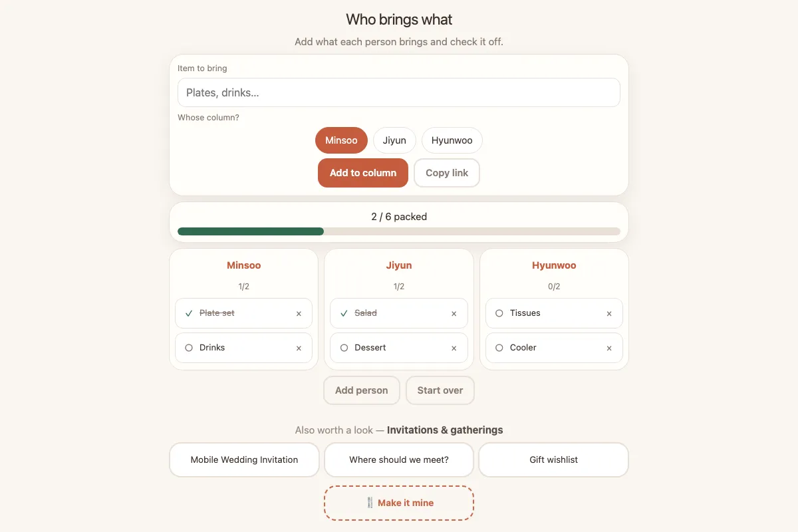Open the Make it mine link

399,503
